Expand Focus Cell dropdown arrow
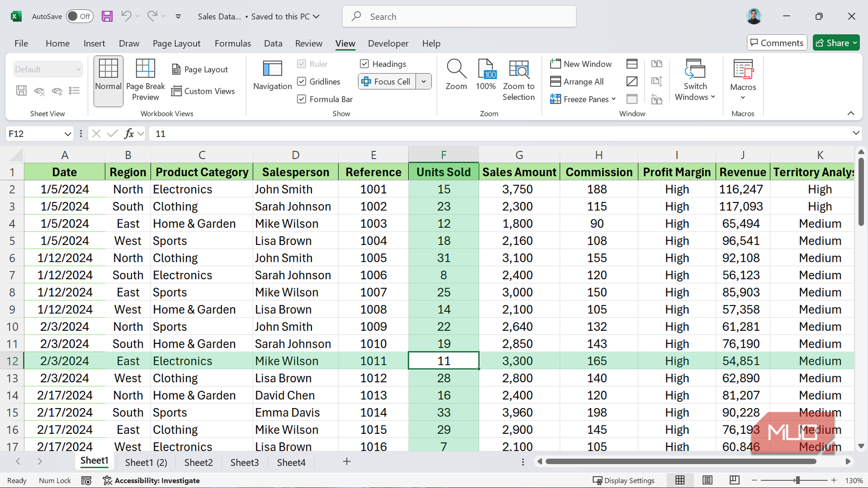The height and width of the screenshot is (488, 868). 423,82
